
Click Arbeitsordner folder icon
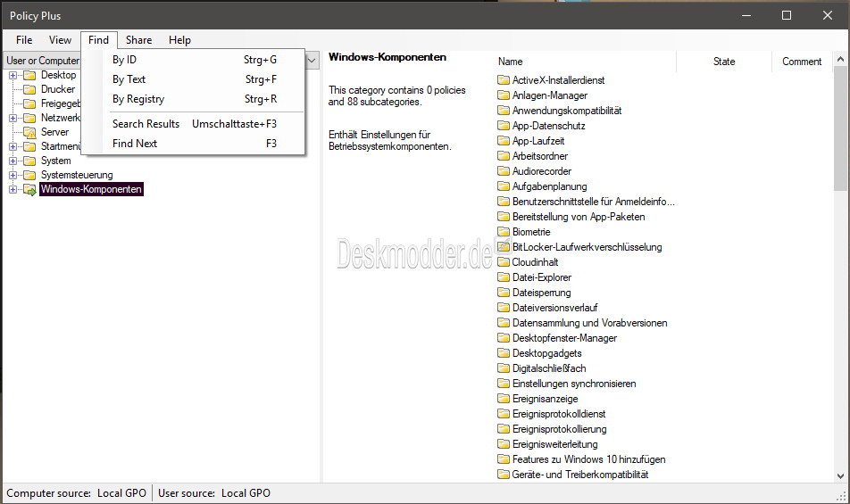[504, 156]
